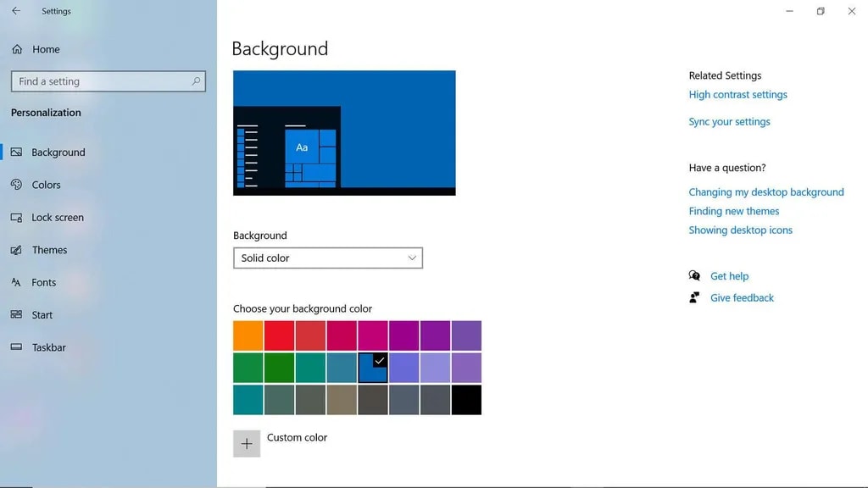Click the Taskbar icon in sidebar
Image resolution: width=868 pixels, height=488 pixels.
coord(16,347)
